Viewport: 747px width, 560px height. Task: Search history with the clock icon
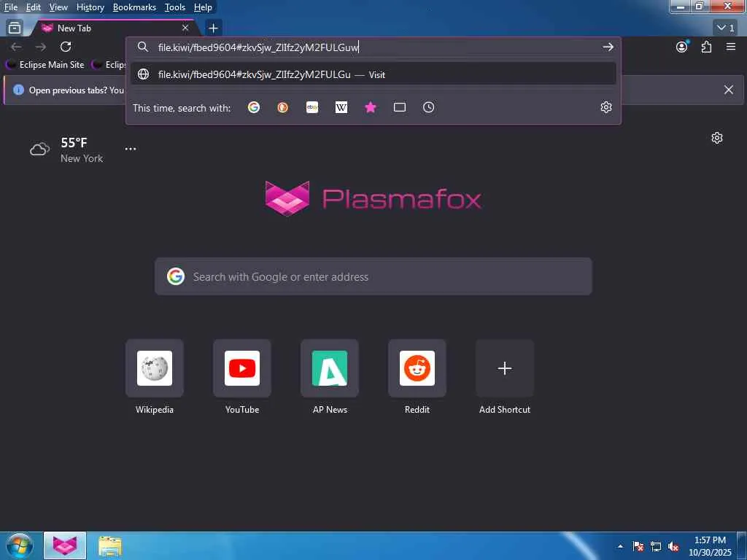point(429,108)
